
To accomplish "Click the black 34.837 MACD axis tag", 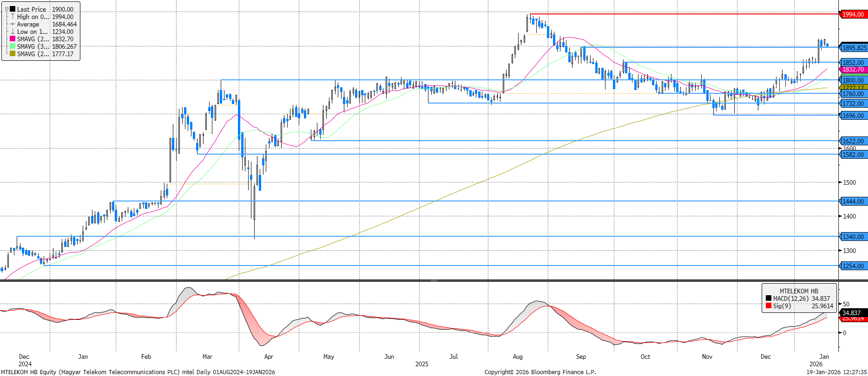I will [852, 313].
